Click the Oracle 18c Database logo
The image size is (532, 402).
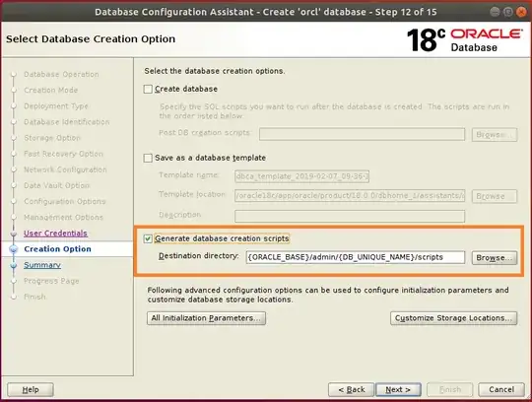[465, 40]
